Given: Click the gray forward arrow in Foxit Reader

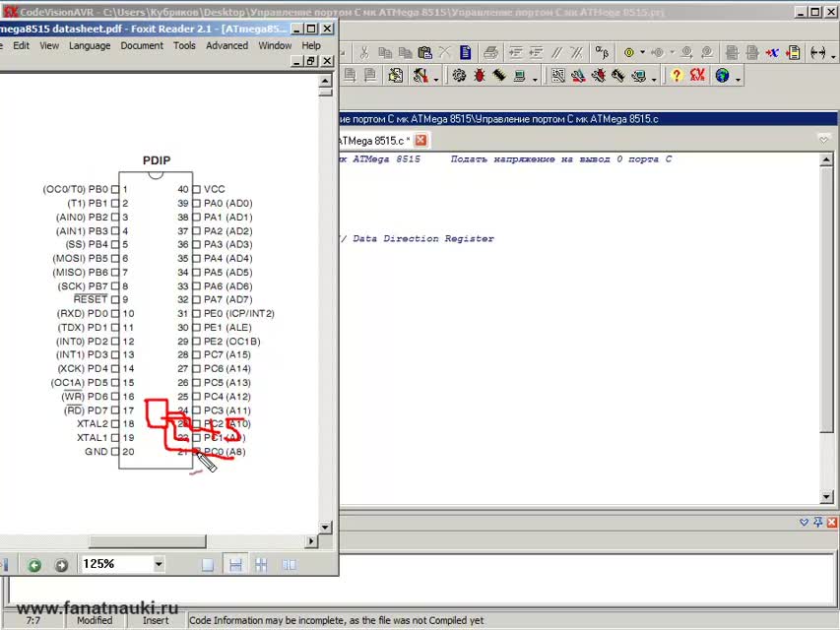Looking at the screenshot, I should coord(62,565).
